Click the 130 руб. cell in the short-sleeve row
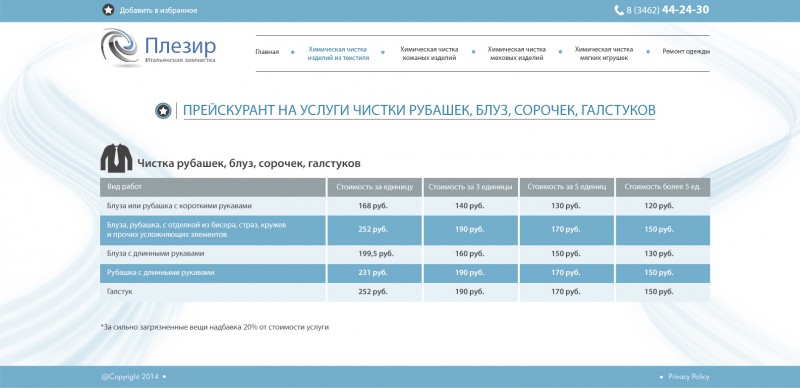Viewport: 800px width, 388px height. pyautogui.click(x=567, y=206)
